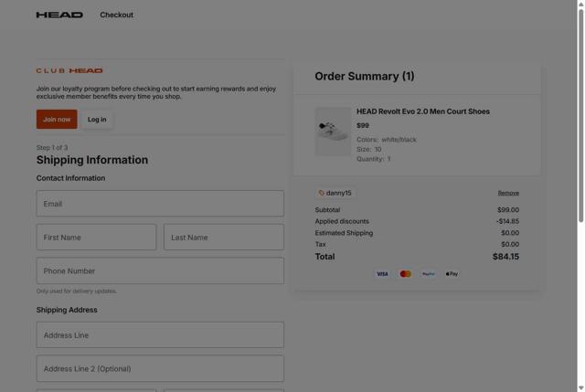585x392 pixels.
Task: Click the scrollbar down arrow
Action: 581,388
